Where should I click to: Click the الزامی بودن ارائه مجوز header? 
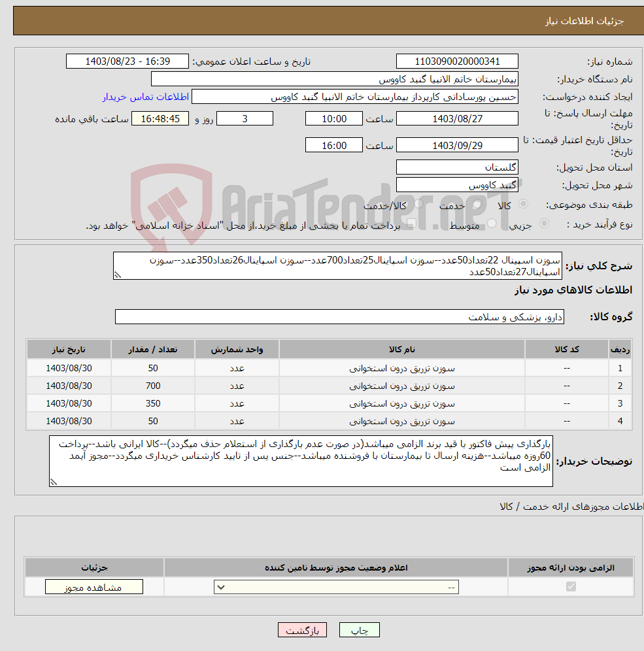(571, 567)
